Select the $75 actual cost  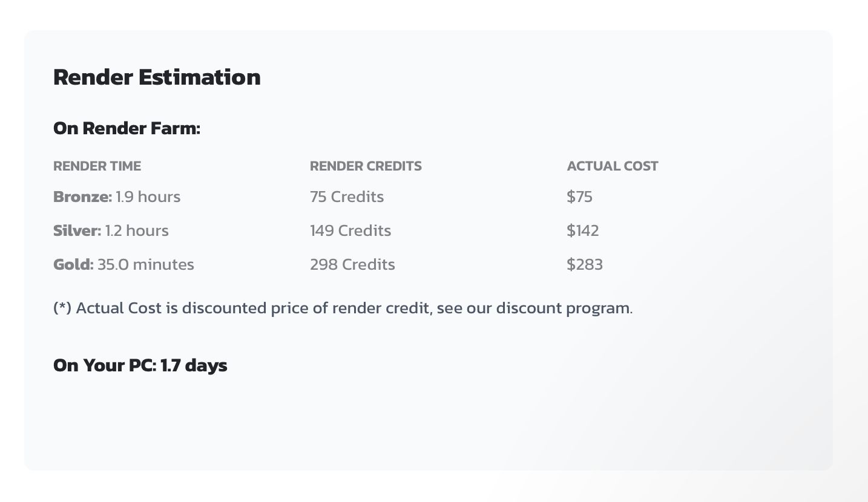[x=579, y=197]
